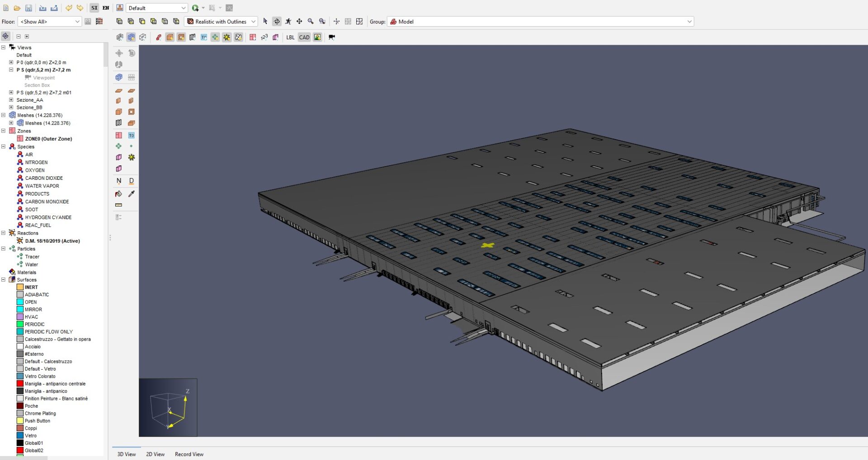Select ZONE0 (Outer Zone) in the tree
The width and height of the screenshot is (868, 460).
pyautogui.click(x=48, y=139)
